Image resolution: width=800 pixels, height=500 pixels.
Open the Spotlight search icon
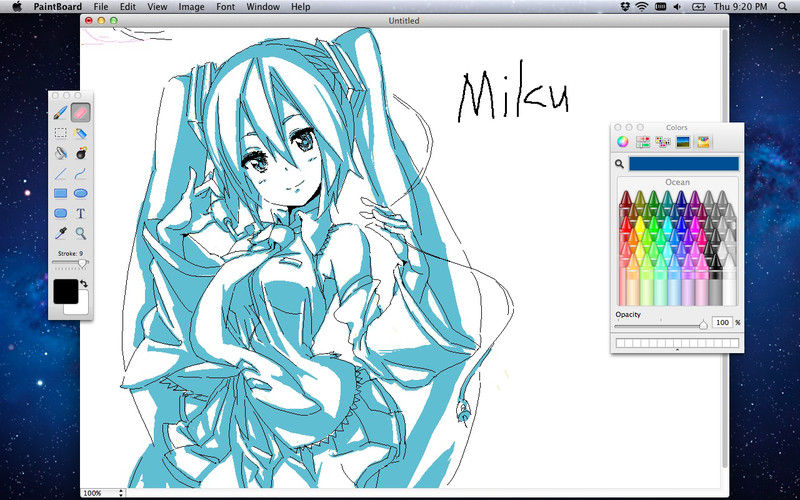(783, 7)
